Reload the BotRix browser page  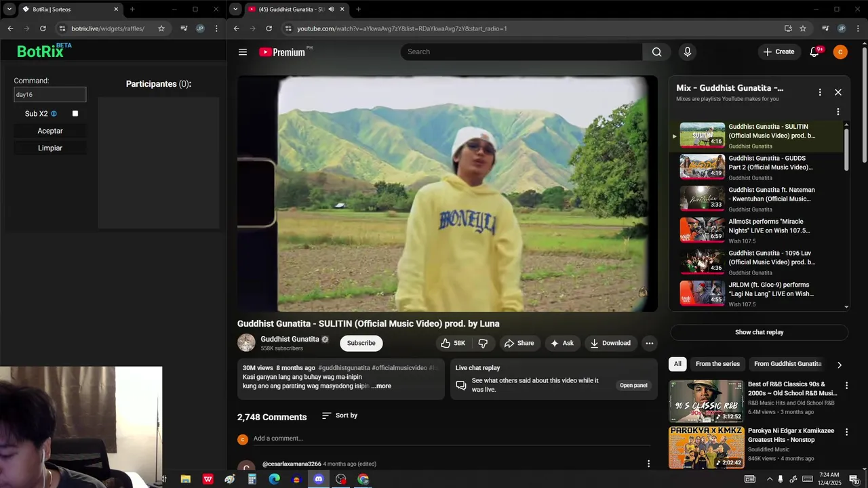(43, 28)
